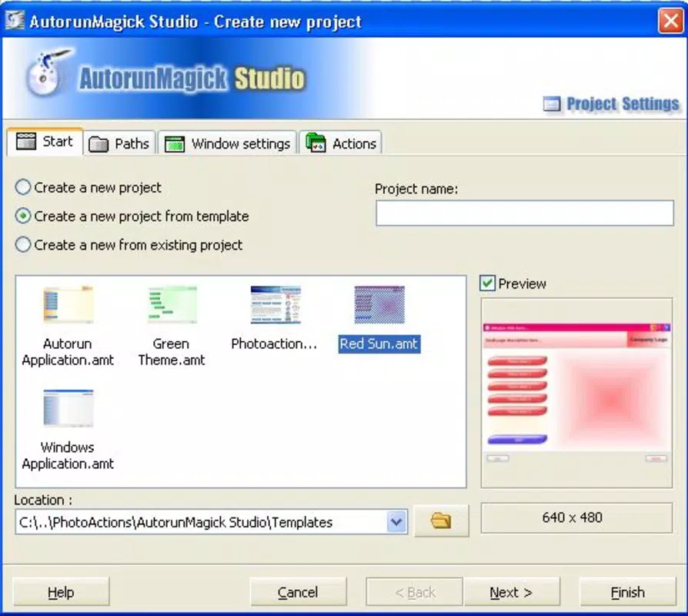Select the Red Sun.amt template icon
The image size is (688, 616).
click(379, 305)
